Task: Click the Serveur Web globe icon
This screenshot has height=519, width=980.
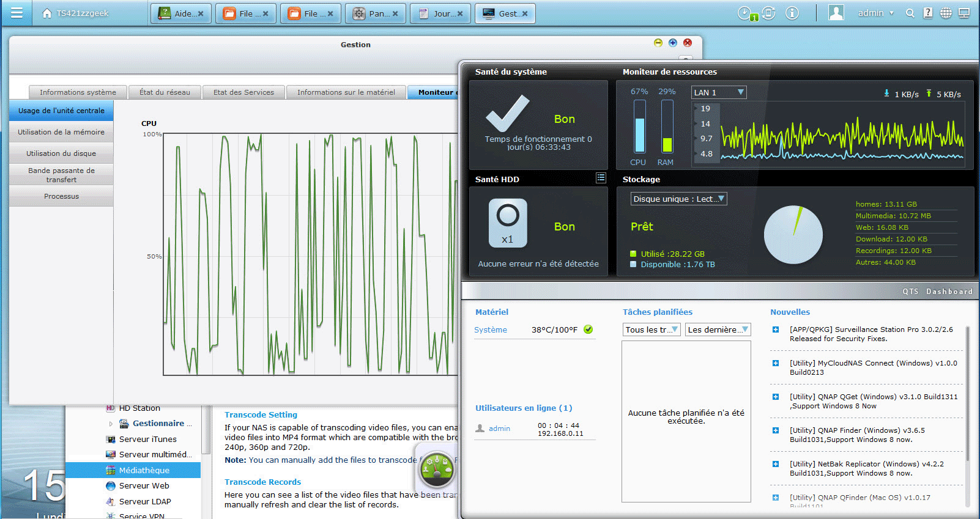Action: [x=111, y=485]
